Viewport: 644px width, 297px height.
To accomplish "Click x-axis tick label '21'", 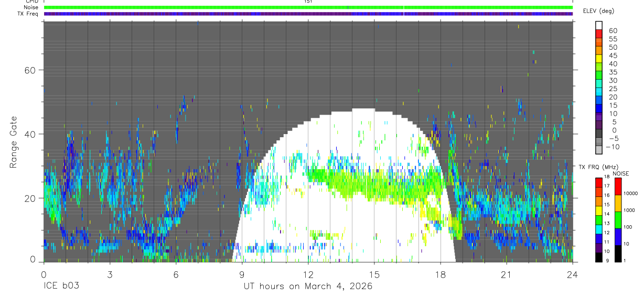I will point(507,274).
